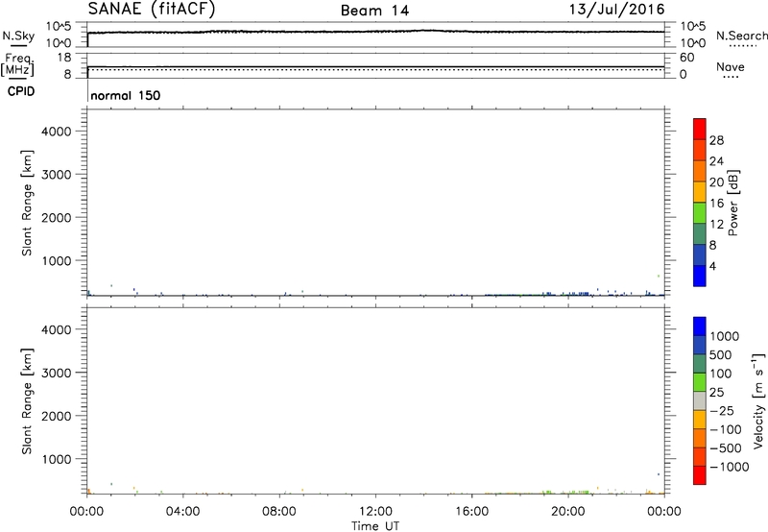Viewport: 768px width, 532px height.
Task: Click the 20:00 time axis tick label
Action: (568, 512)
